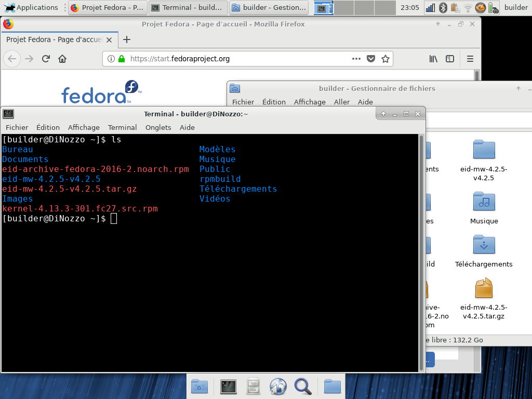Select the Téléchargements folder in file manager
The image size is (532, 399).
tap(484, 251)
